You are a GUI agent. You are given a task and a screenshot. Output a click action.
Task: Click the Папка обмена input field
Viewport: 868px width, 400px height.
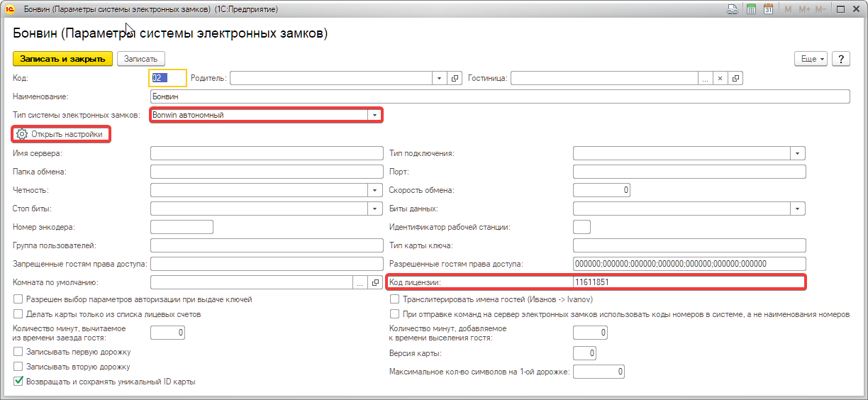tap(267, 172)
